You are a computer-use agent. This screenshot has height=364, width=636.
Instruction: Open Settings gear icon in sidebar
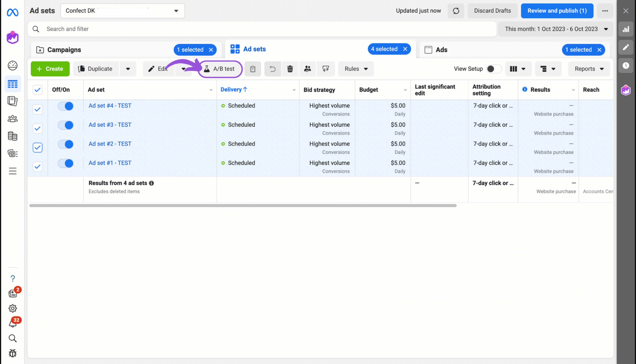[12, 308]
